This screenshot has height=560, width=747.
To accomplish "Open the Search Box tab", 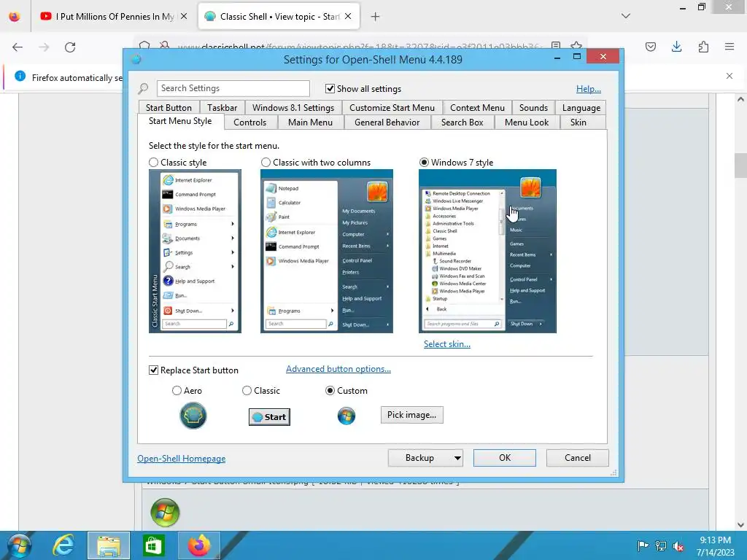I will point(462,122).
